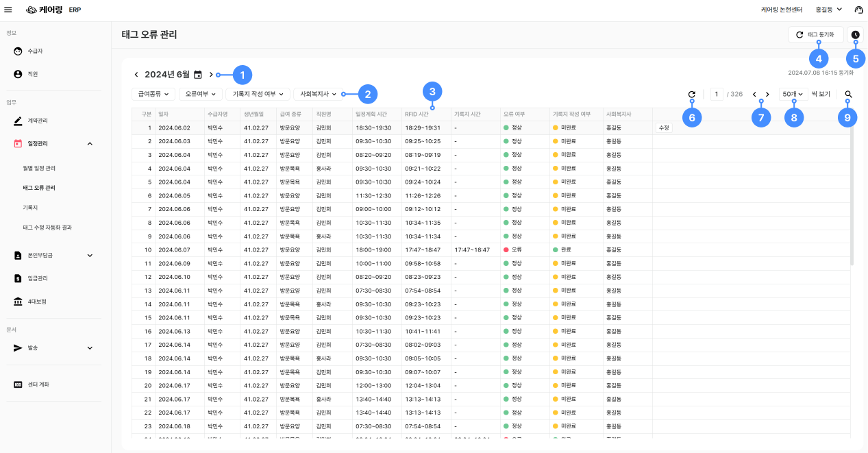
Task: Open 월별 일정 관리 menu item
Action: (x=39, y=168)
